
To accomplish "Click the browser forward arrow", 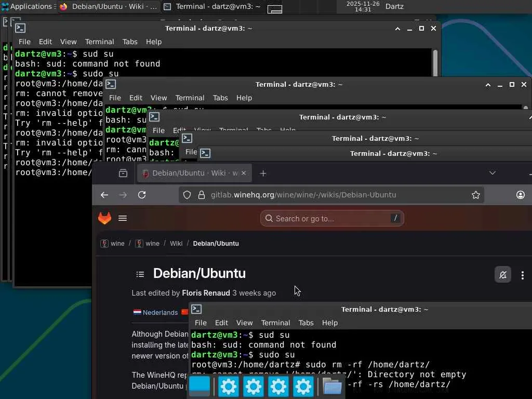I will pos(123,195).
